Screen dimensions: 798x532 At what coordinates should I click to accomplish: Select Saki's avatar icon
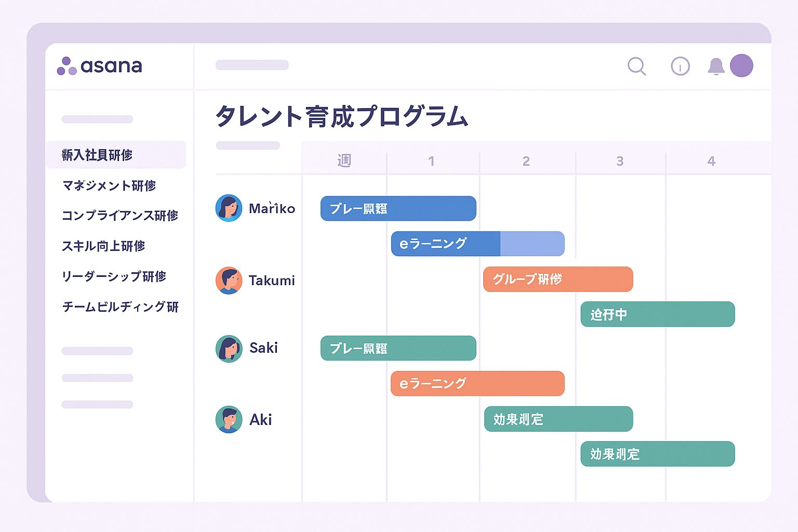(x=229, y=348)
